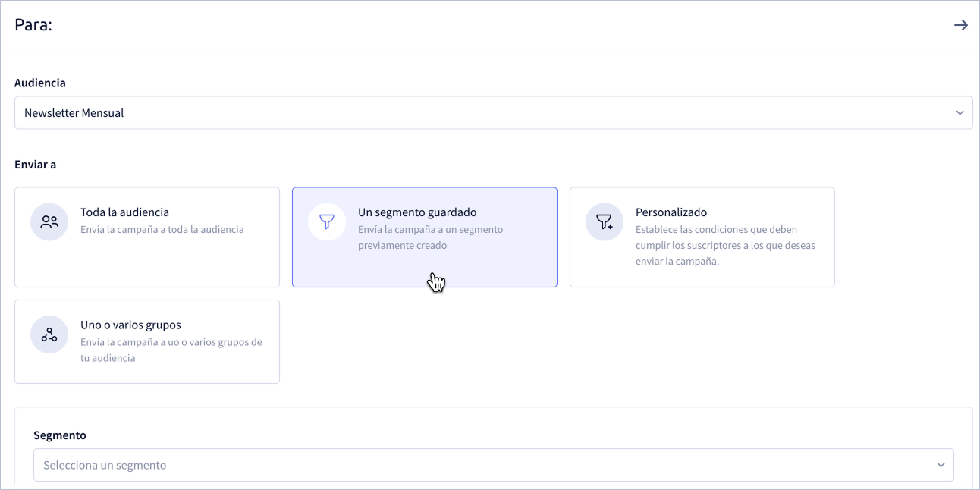
Task: Click the Audiencia label
Action: [40, 83]
